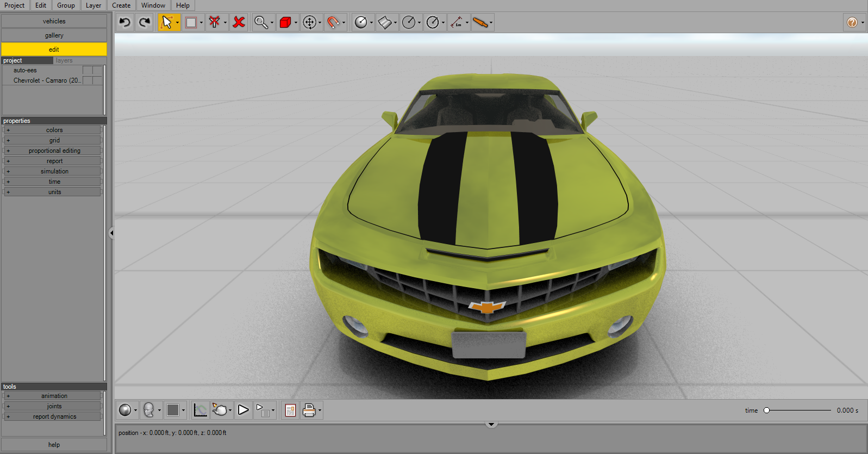868x454 pixels.
Task: Click the gray sphere shading icon
Action: [125, 410]
